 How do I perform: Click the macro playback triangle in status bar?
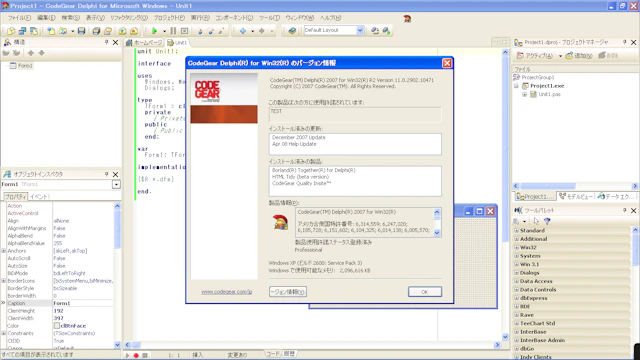(127, 356)
